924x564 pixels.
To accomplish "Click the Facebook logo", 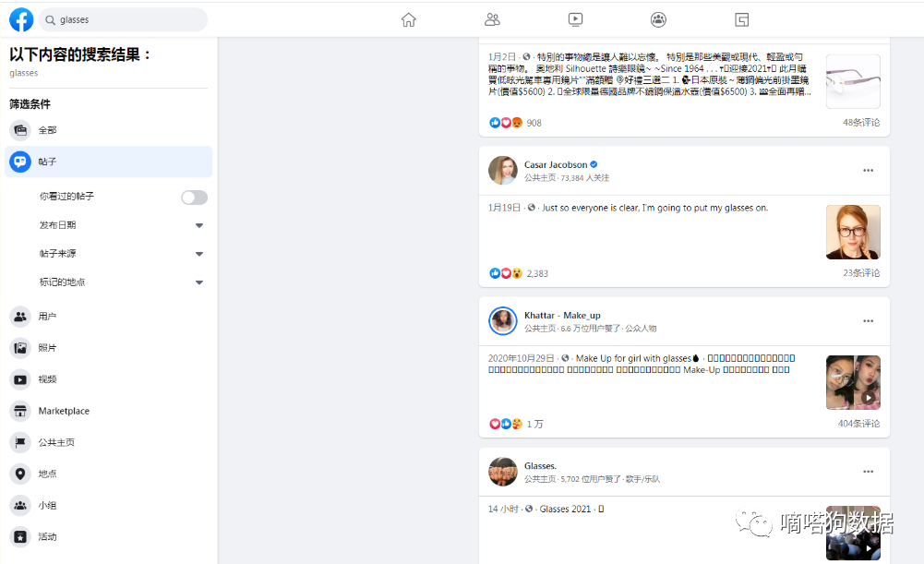I will coord(20,18).
